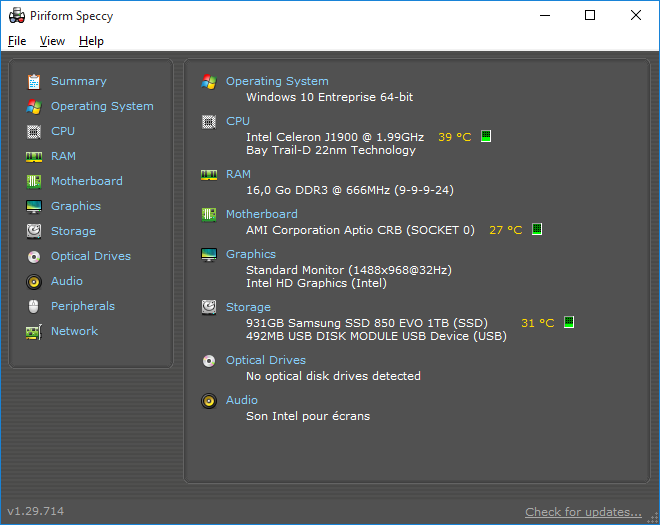Click the Samsung SSD 850 EVO line

367,323
